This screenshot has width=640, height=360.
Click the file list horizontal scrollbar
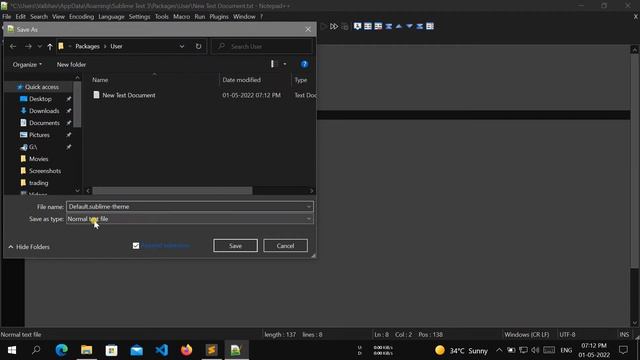(x=172, y=191)
